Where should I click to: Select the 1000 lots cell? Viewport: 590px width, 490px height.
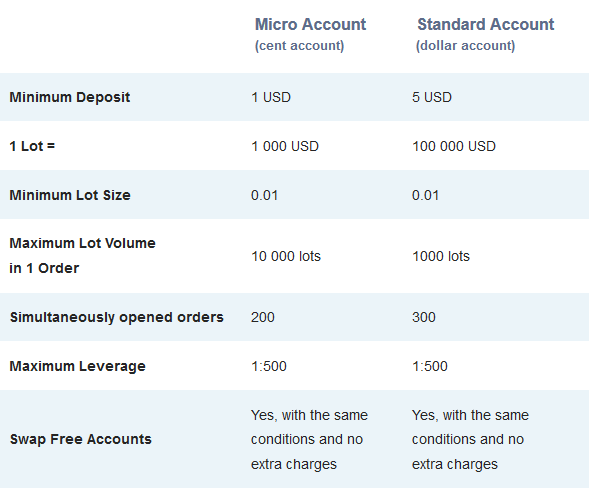[x=441, y=256]
